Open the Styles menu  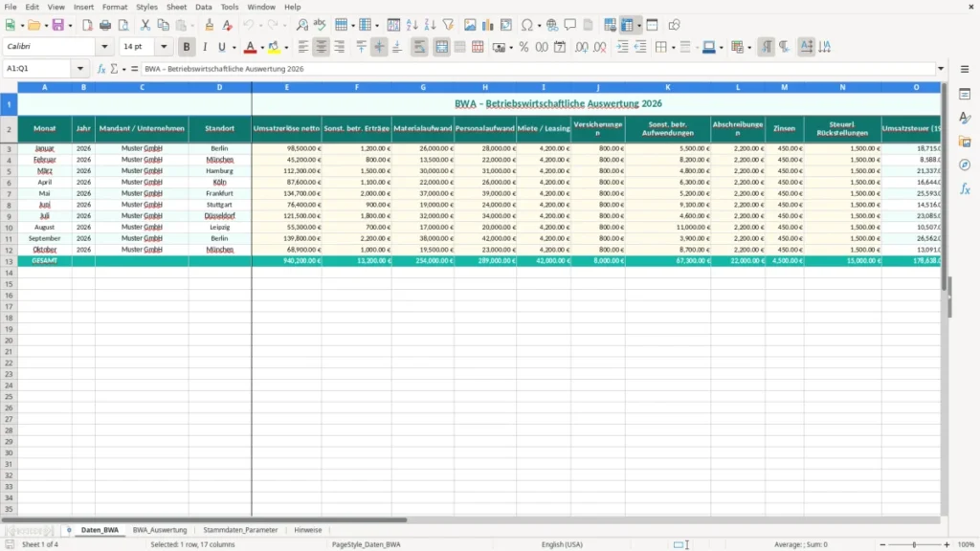pos(146,7)
